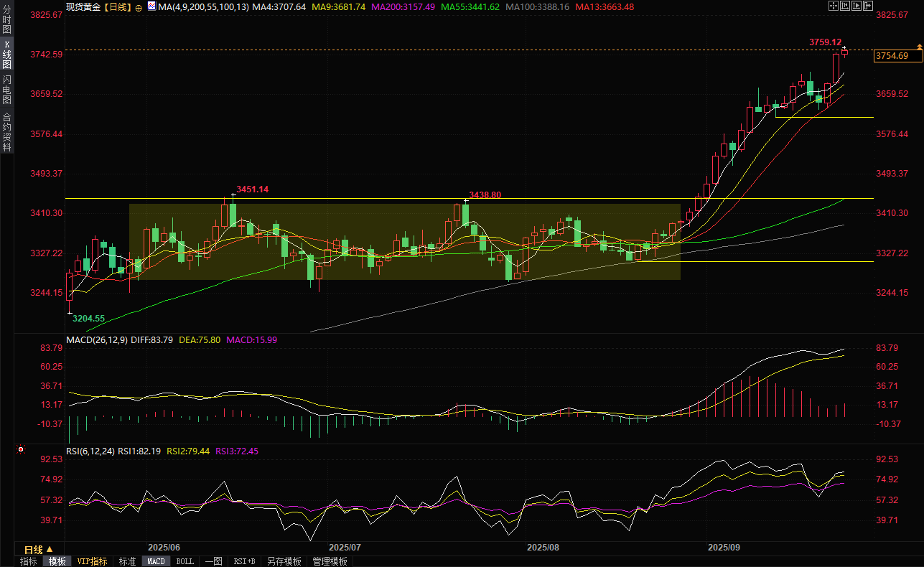The width and height of the screenshot is (924, 567).
Task: Click the 2025/07 date axis label
Action: click(345, 547)
